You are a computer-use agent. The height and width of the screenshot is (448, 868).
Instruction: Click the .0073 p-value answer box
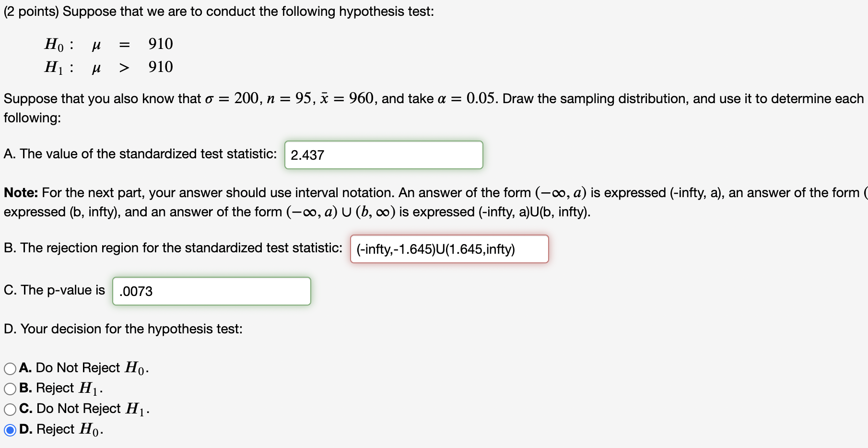[x=211, y=291]
